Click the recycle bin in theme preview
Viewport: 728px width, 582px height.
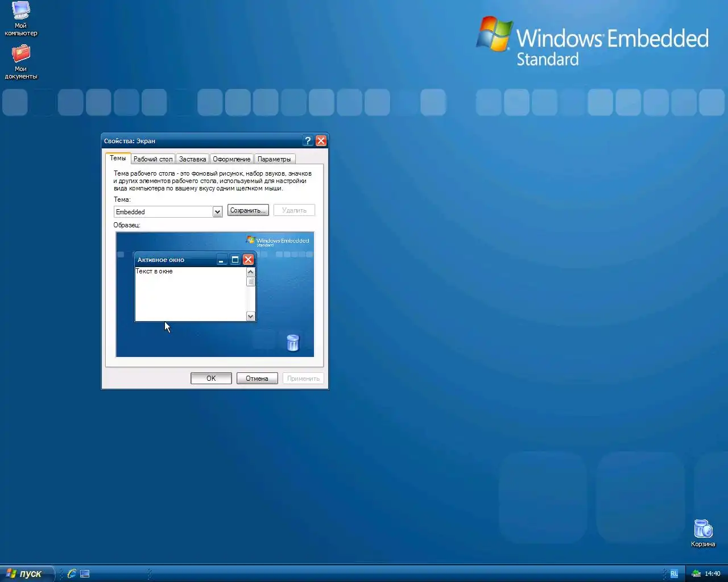[x=292, y=343]
